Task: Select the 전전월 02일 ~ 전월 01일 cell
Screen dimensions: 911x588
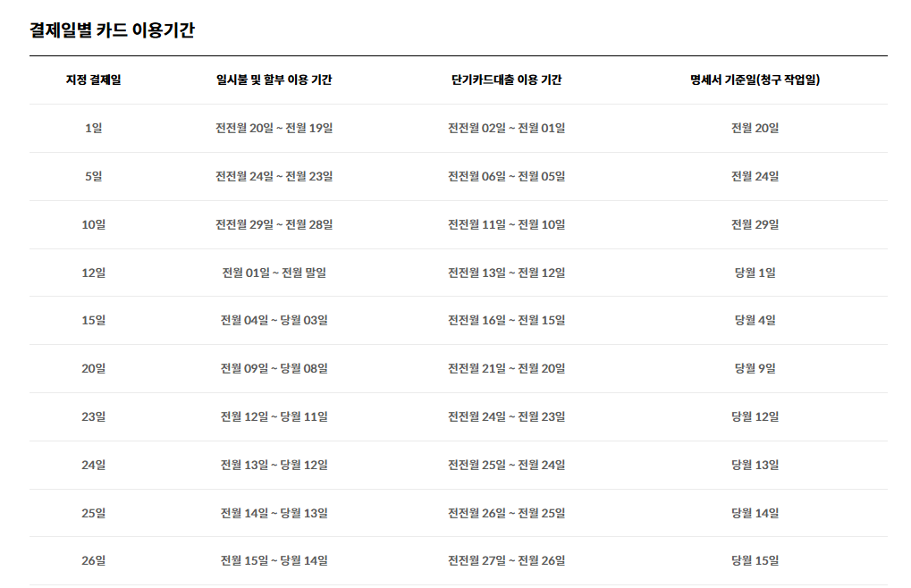Action: coord(506,128)
